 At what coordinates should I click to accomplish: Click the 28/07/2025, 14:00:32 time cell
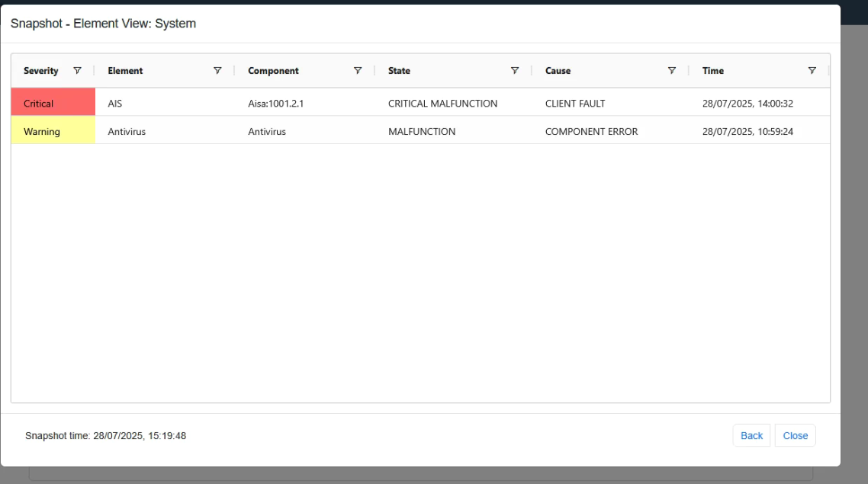coord(760,103)
